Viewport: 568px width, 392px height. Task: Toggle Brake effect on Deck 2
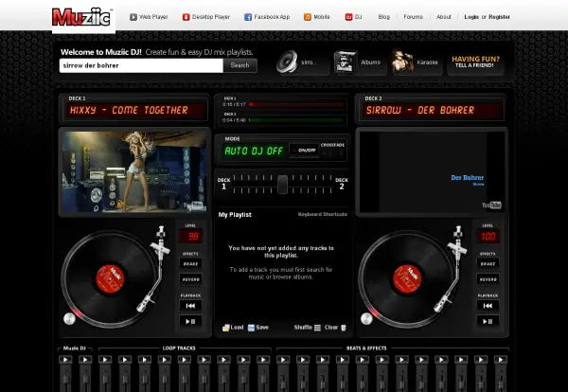[x=488, y=264]
